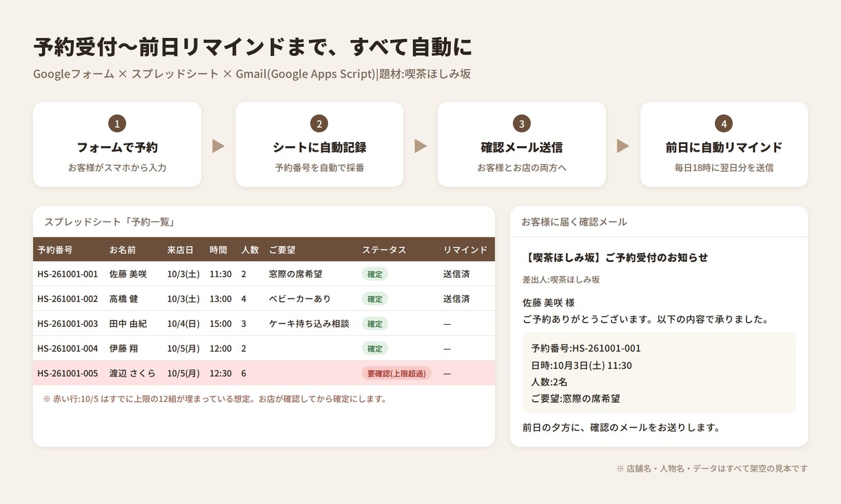841x504 pixels.
Task: Click the 来店日 column header
Action: point(181,250)
